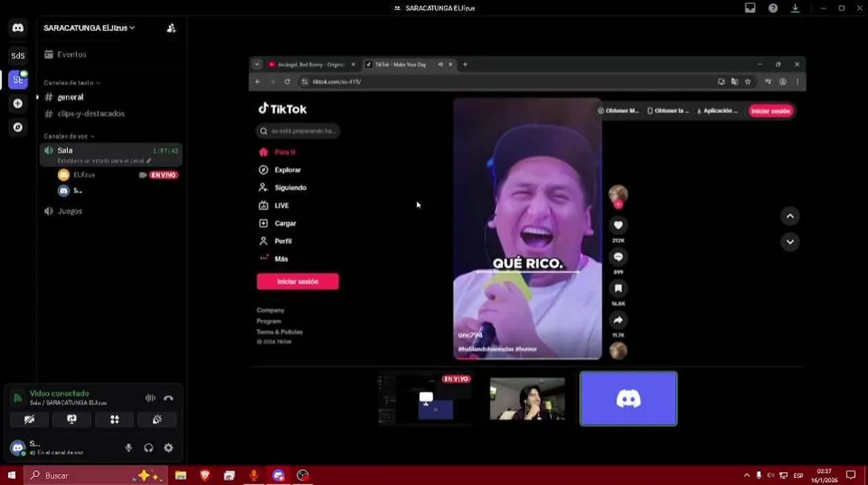Collapse the Canales de texto category

(x=72, y=83)
